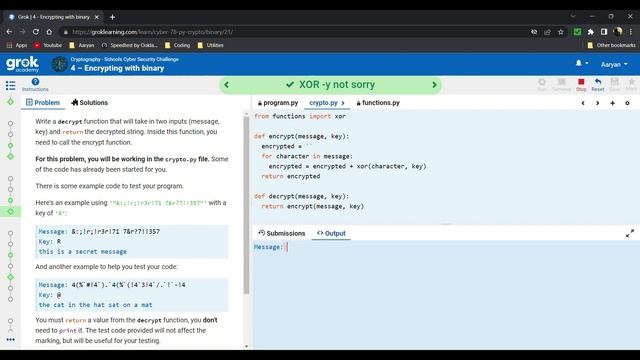This screenshot has width=640, height=360.
Task: Open editor settings circle icon
Action: (627, 103)
